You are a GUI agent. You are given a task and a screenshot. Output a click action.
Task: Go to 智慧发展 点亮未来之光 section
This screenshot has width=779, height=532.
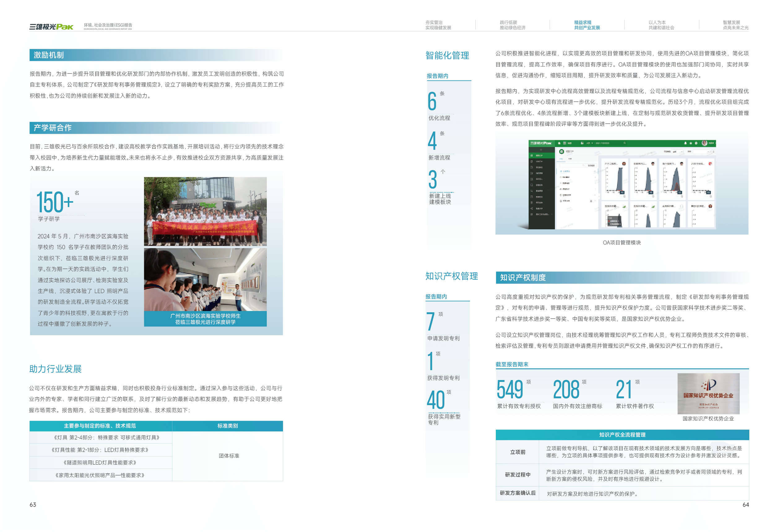735,25
